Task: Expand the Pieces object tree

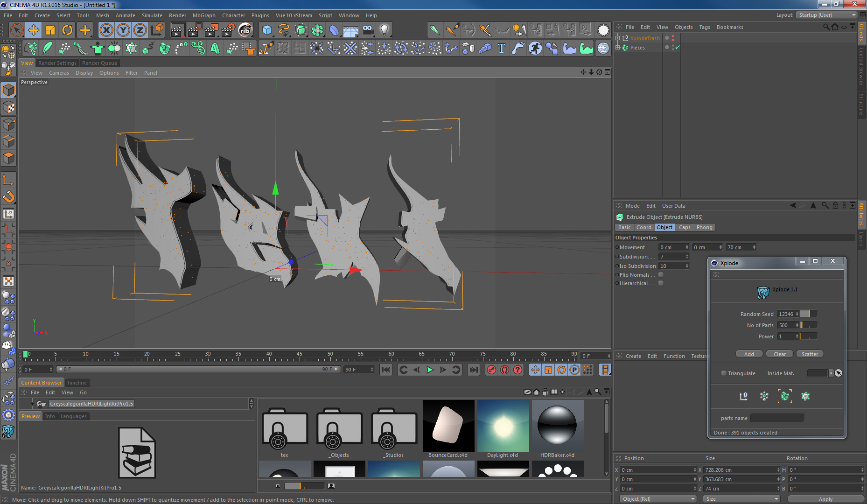Action: 618,48
